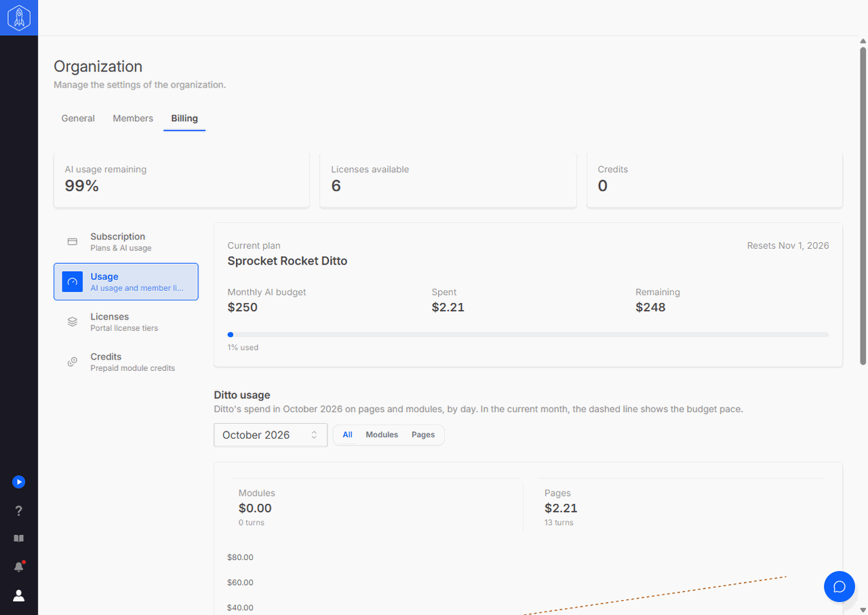Click the 1% used label
Viewport: 868px width, 615px height.
pos(243,347)
